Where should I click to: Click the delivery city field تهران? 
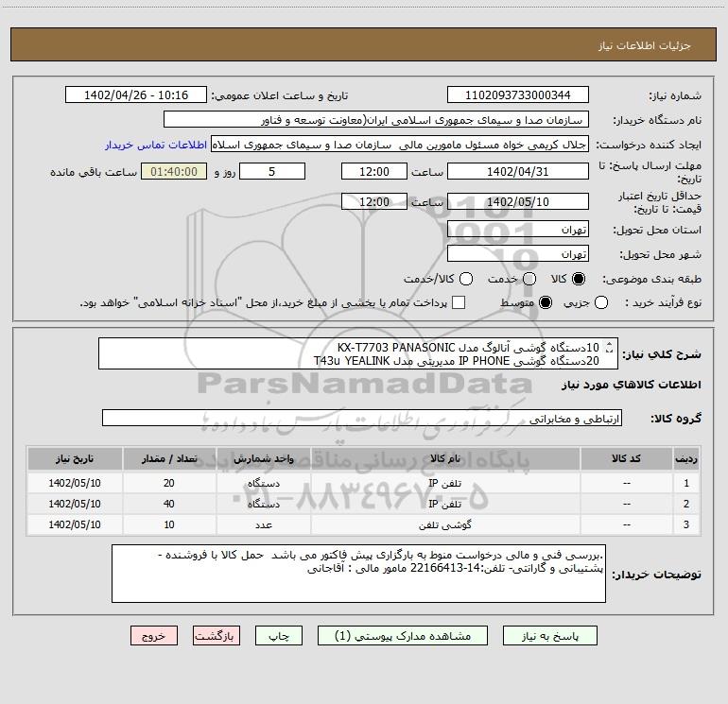(x=518, y=254)
